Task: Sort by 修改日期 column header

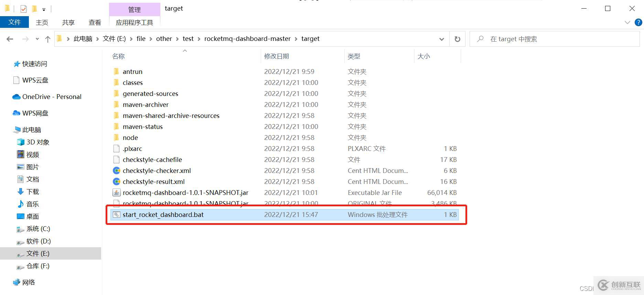Action: pos(277,56)
